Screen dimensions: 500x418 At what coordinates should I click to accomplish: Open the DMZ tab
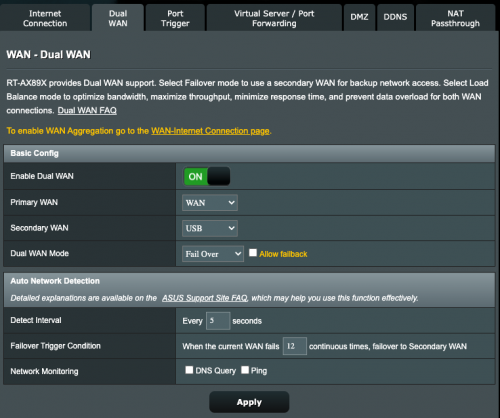pos(359,17)
